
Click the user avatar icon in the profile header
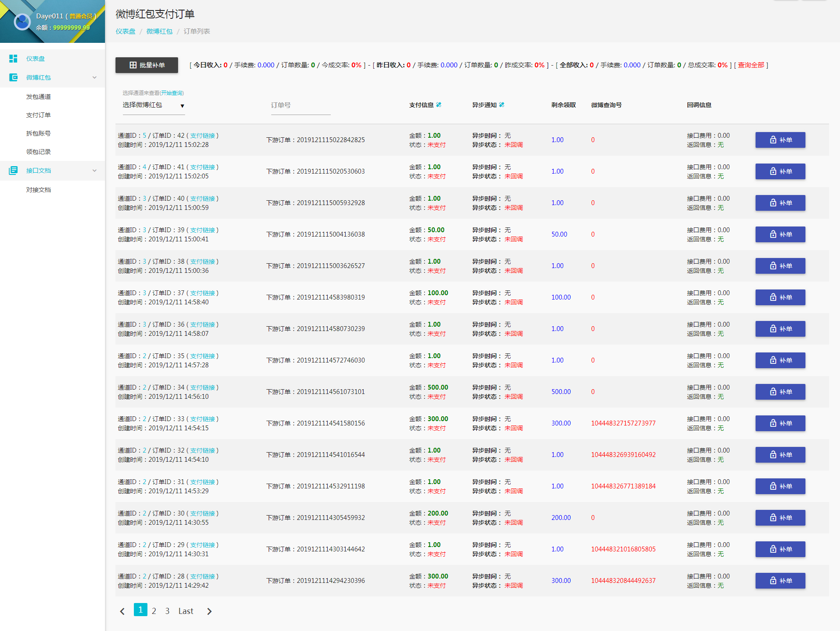pyautogui.click(x=22, y=21)
